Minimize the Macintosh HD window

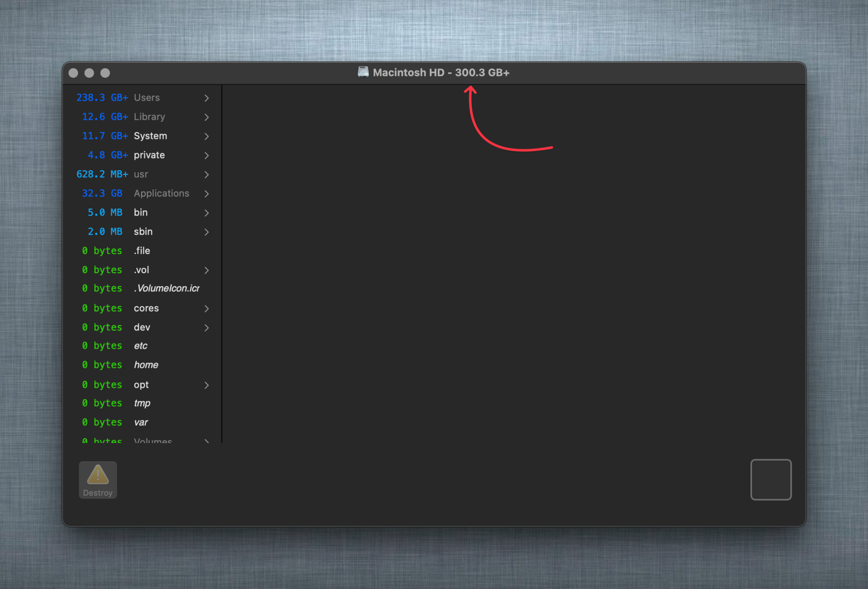click(x=89, y=73)
